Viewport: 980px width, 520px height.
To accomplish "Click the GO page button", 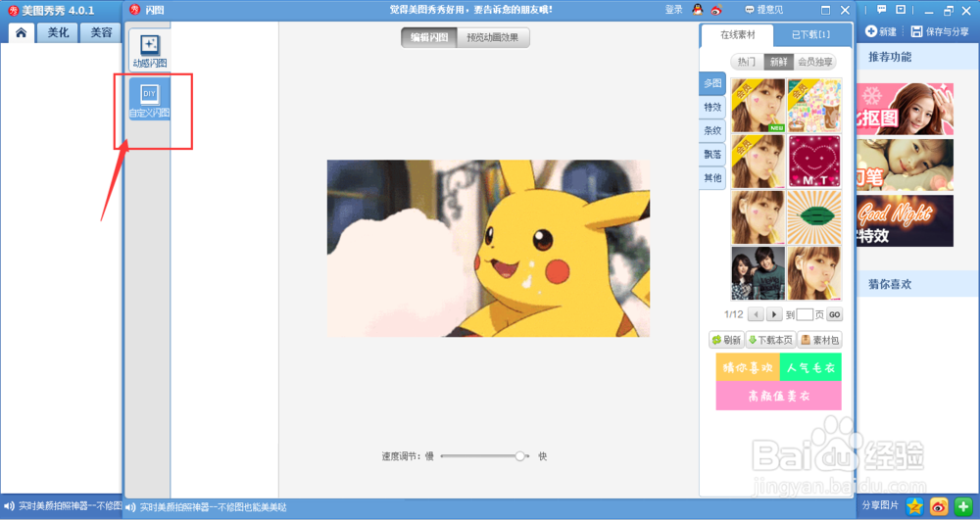I will (834, 314).
